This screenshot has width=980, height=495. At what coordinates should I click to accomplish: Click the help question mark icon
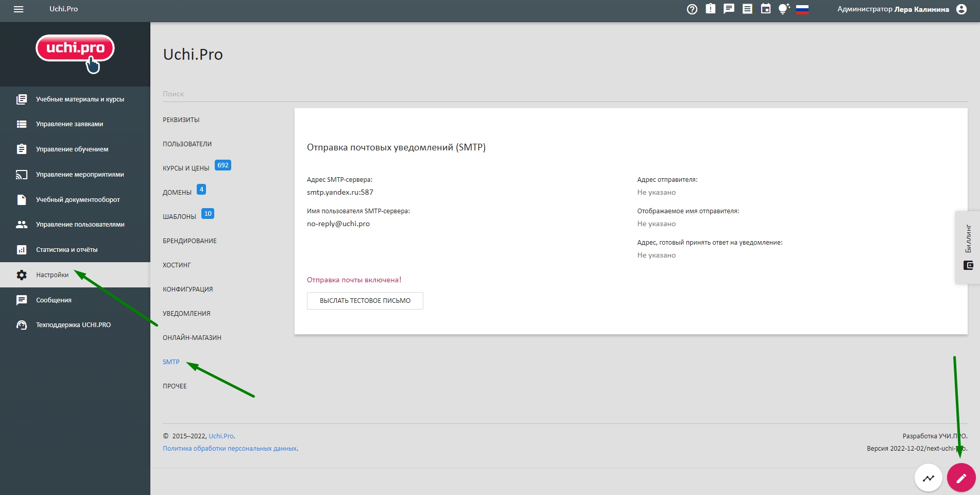(692, 9)
